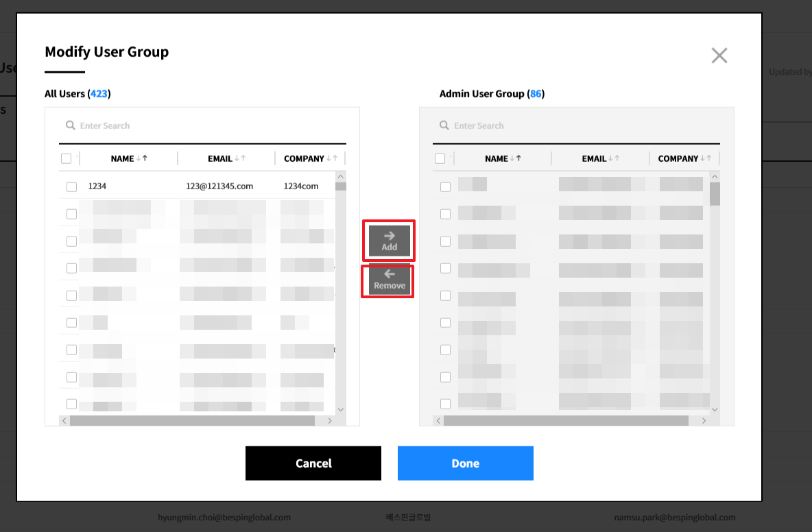812x532 pixels.
Task: Click search icon in Admin User Group panel
Action: coord(444,125)
